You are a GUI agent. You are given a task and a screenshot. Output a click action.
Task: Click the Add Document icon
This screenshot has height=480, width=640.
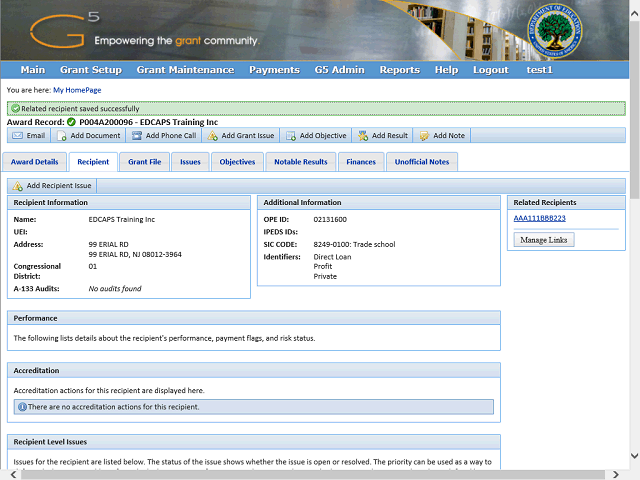[x=62, y=136]
